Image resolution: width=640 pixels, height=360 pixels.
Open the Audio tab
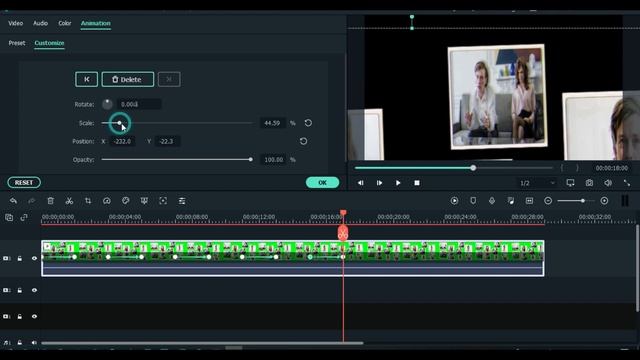coord(40,23)
